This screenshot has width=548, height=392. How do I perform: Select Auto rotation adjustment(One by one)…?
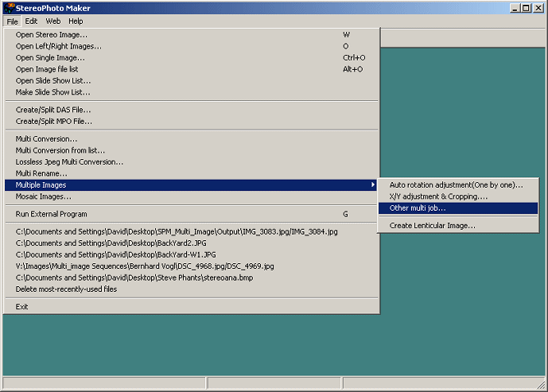pos(458,184)
